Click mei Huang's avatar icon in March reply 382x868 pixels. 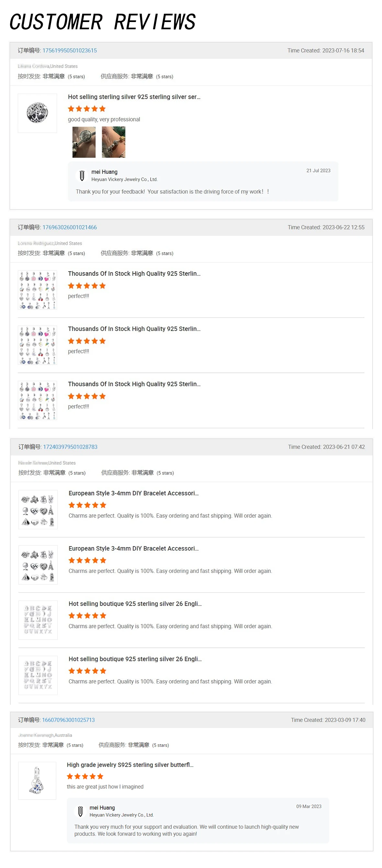[80, 811]
